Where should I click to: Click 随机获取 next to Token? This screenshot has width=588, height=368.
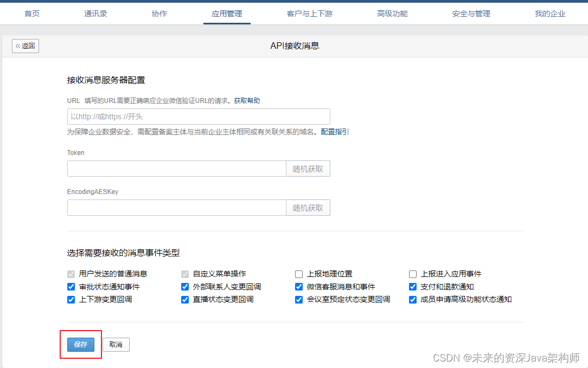(x=308, y=169)
